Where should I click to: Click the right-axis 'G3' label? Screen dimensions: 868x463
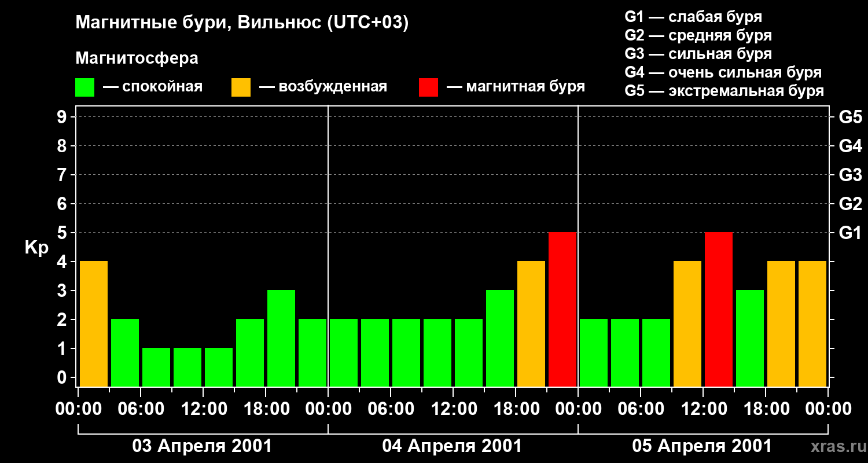coord(851,175)
